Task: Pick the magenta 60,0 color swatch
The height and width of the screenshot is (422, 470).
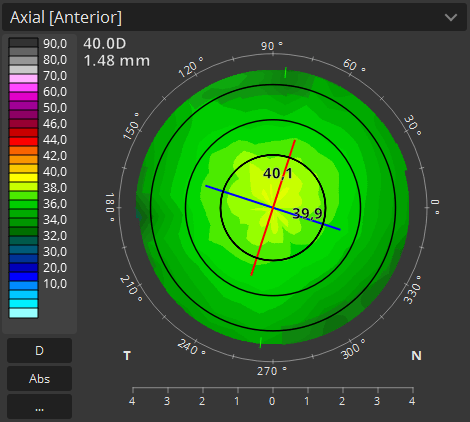Action: [x=23, y=88]
